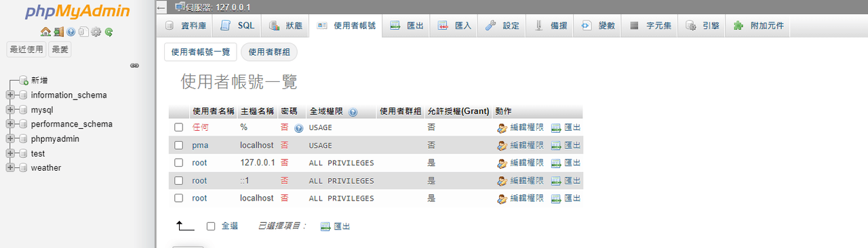The width and height of the screenshot is (868, 248).
Task: Click the 全域權限 column help icon
Action: (x=353, y=112)
